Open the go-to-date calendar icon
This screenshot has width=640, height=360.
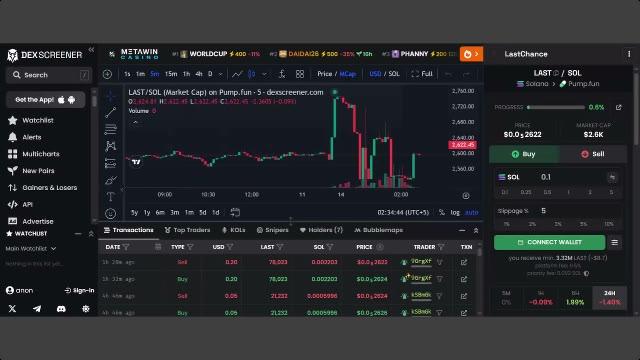tap(235, 212)
